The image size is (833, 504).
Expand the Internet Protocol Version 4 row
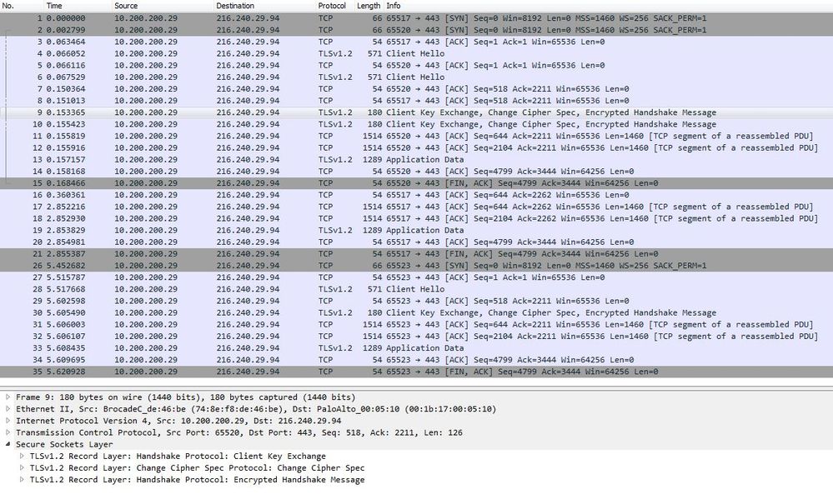(8, 420)
